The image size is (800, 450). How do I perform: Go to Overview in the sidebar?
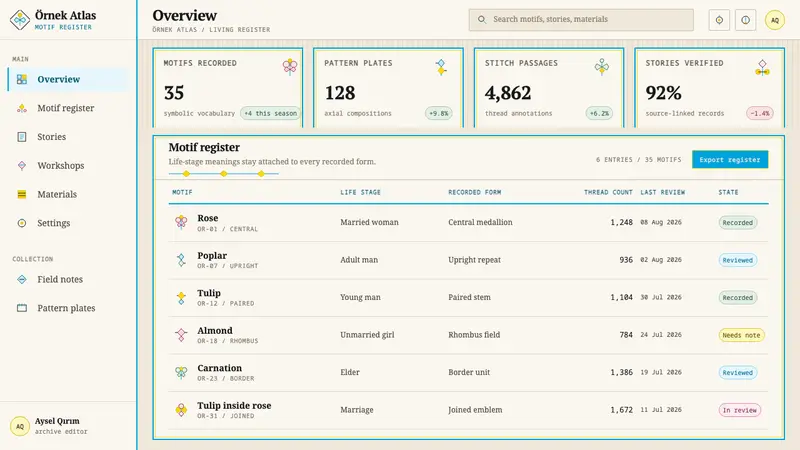pyautogui.click(x=68, y=80)
